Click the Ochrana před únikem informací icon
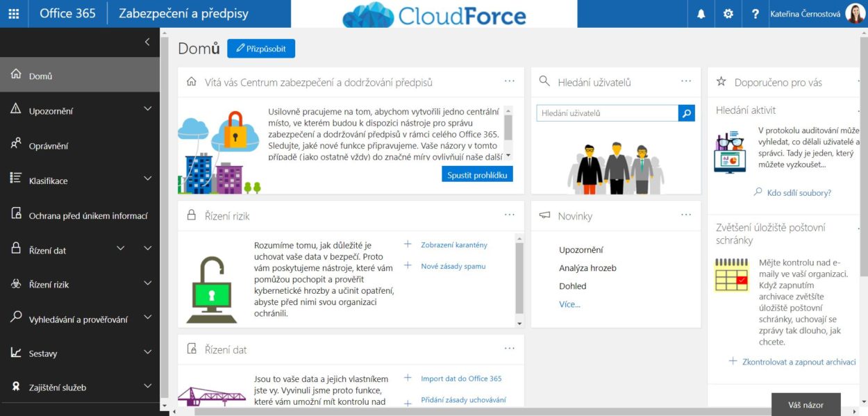 coord(16,214)
